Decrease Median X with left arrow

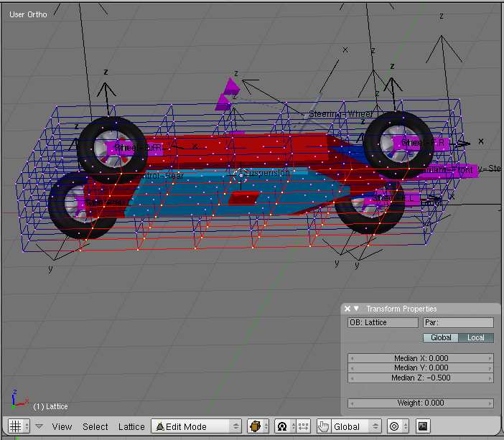point(352,358)
